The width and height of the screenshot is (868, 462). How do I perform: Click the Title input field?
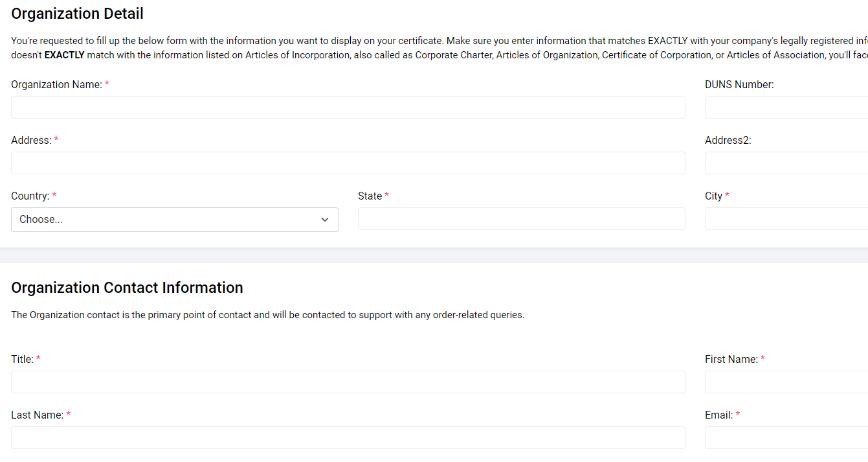348,382
